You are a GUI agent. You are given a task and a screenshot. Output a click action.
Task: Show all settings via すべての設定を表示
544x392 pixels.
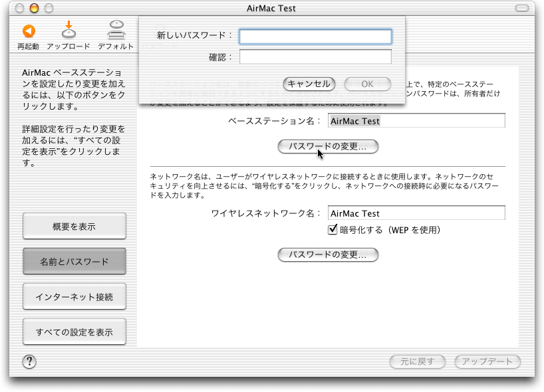tap(74, 332)
